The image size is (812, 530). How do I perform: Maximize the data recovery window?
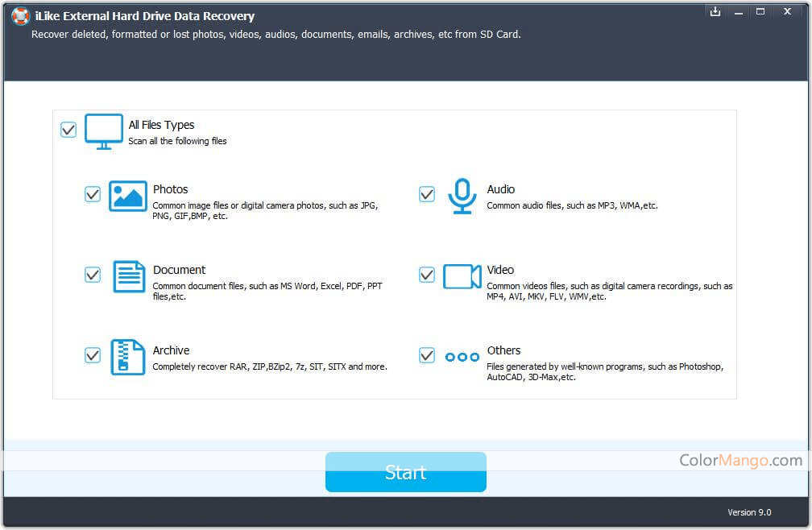(x=760, y=11)
